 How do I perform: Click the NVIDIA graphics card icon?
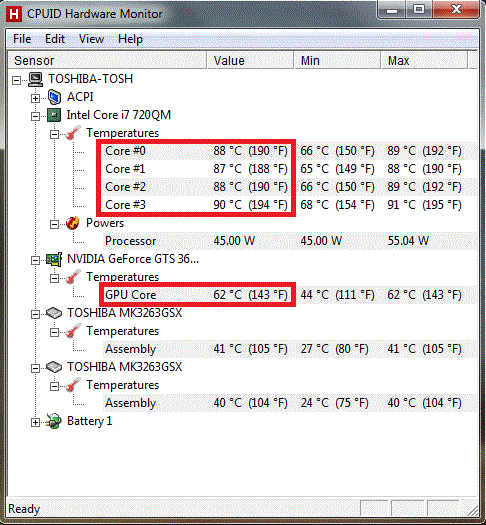[x=54, y=259]
